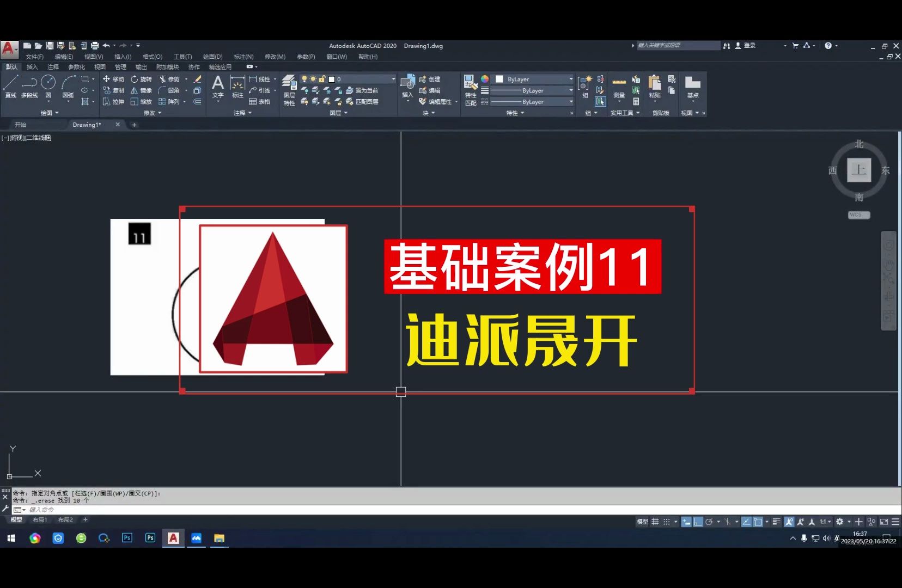Screen dimensions: 902x588
Task: Open the layer dropdown showing layer 0
Action: pos(348,79)
